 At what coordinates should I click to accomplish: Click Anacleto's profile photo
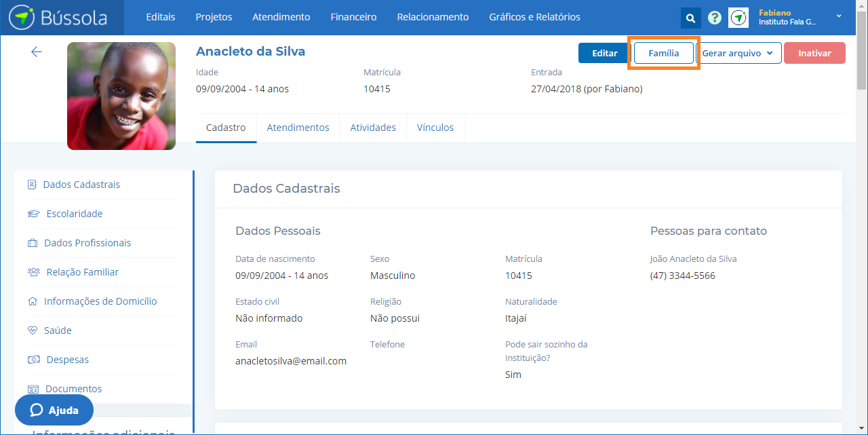coord(121,96)
